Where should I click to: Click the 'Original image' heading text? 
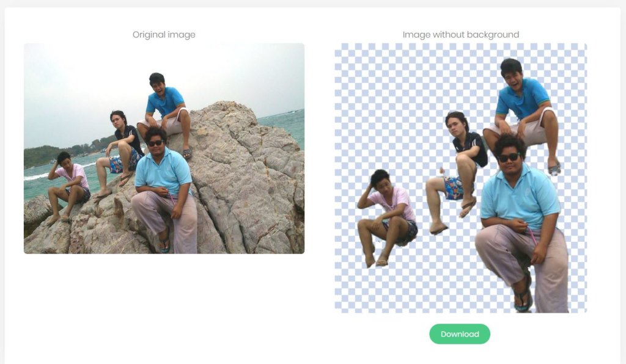click(x=164, y=35)
